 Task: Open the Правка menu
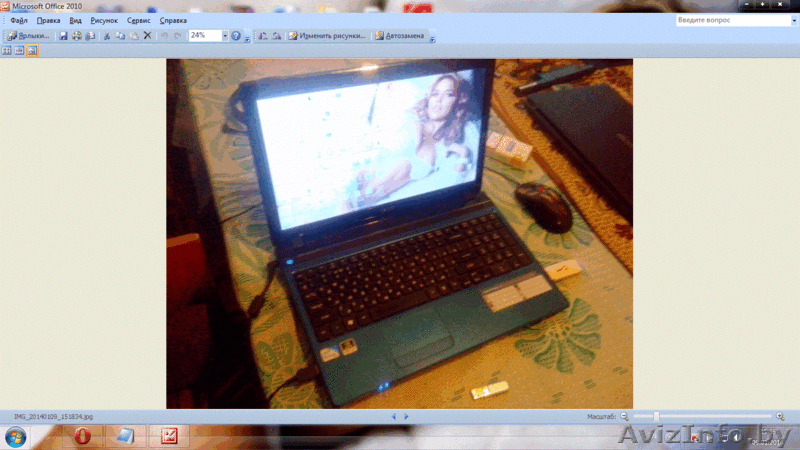48,20
